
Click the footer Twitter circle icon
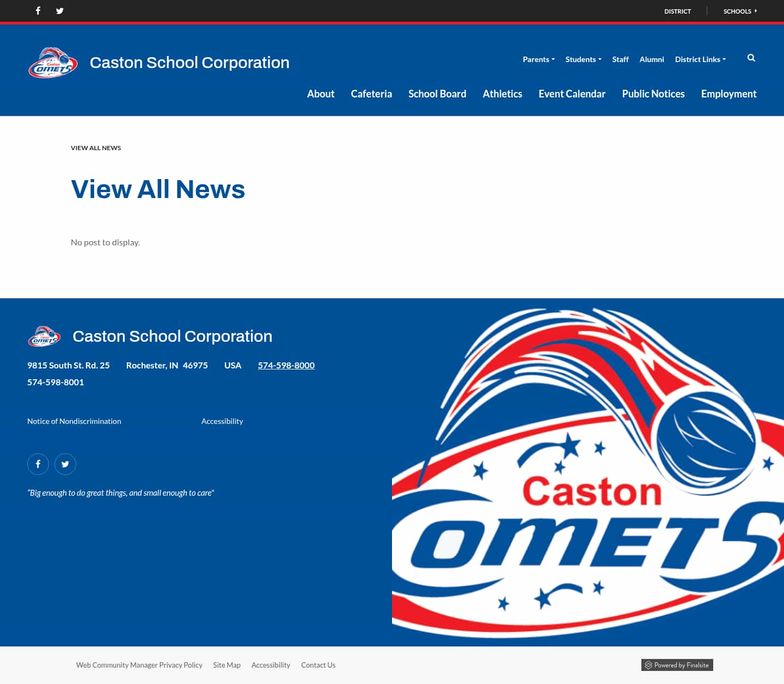click(x=65, y=464)
